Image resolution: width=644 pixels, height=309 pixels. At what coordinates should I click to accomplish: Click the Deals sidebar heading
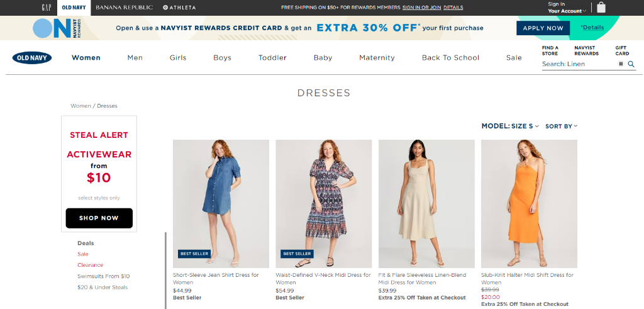click(86, 243)
